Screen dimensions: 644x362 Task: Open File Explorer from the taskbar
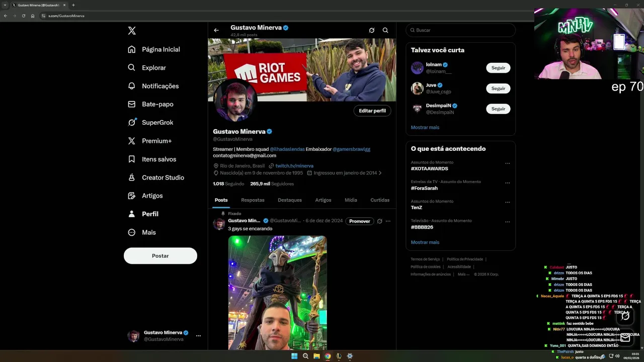[316, 356]
